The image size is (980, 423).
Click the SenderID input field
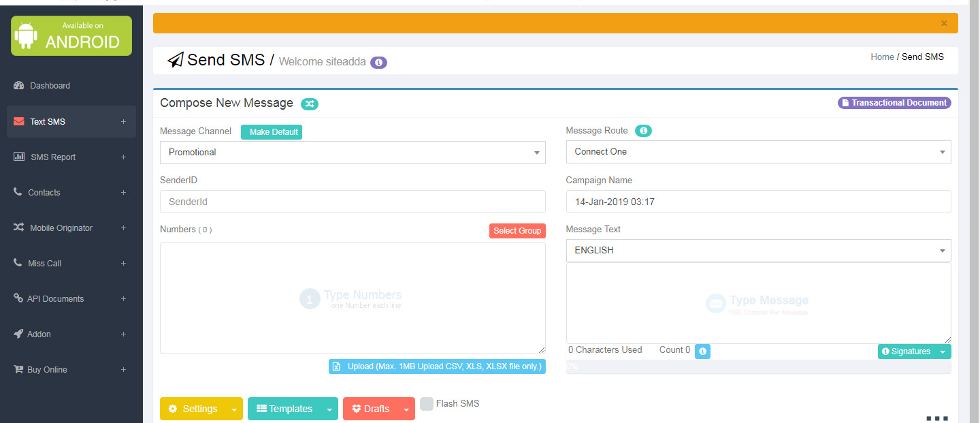click(x=353, y=202)
